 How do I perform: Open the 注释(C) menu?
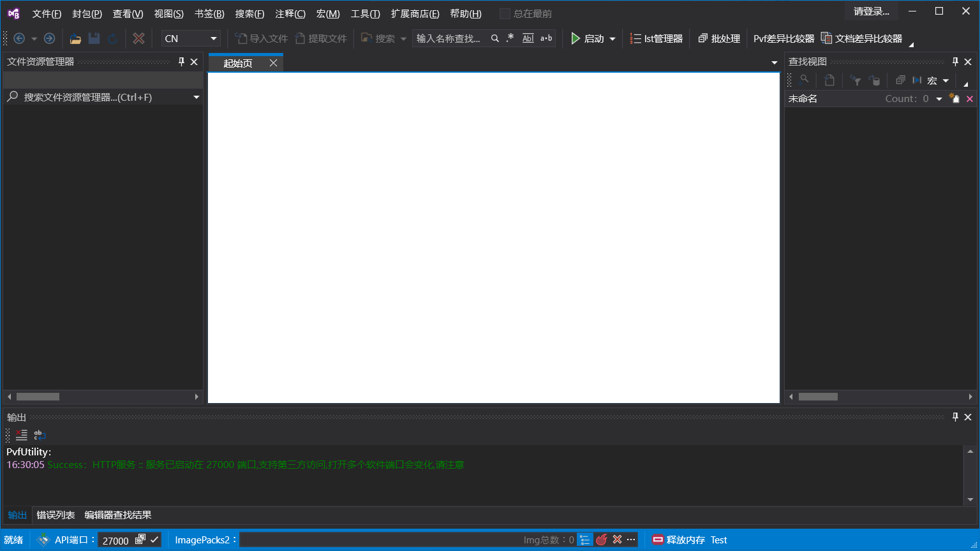(x=290, y=13)
